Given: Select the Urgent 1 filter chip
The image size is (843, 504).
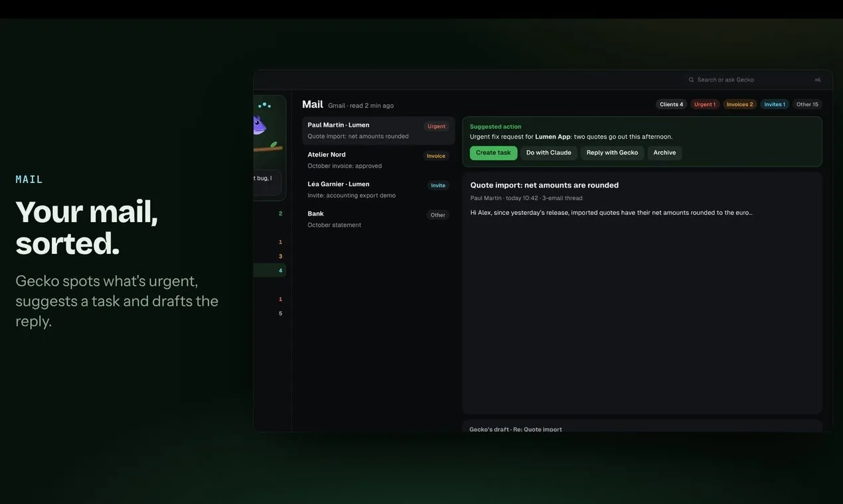Looking at the screenshot, I should 705,104.
